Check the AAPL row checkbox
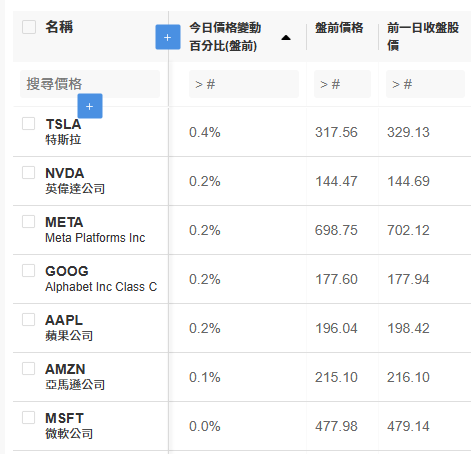 (x=28, y=319)
